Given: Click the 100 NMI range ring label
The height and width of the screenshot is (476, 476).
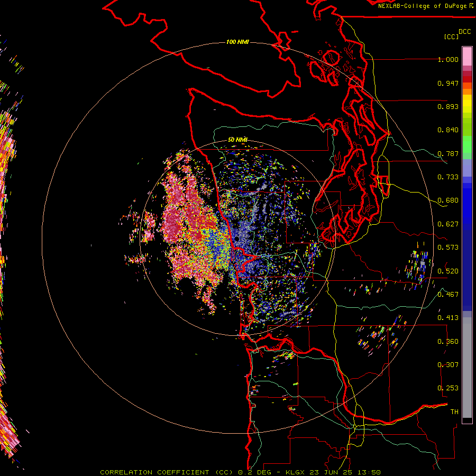Looking at the screenshot, I should 237,42.
